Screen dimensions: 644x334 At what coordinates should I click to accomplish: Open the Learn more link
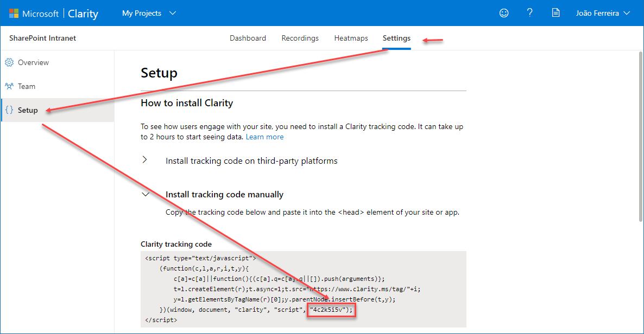264,137
